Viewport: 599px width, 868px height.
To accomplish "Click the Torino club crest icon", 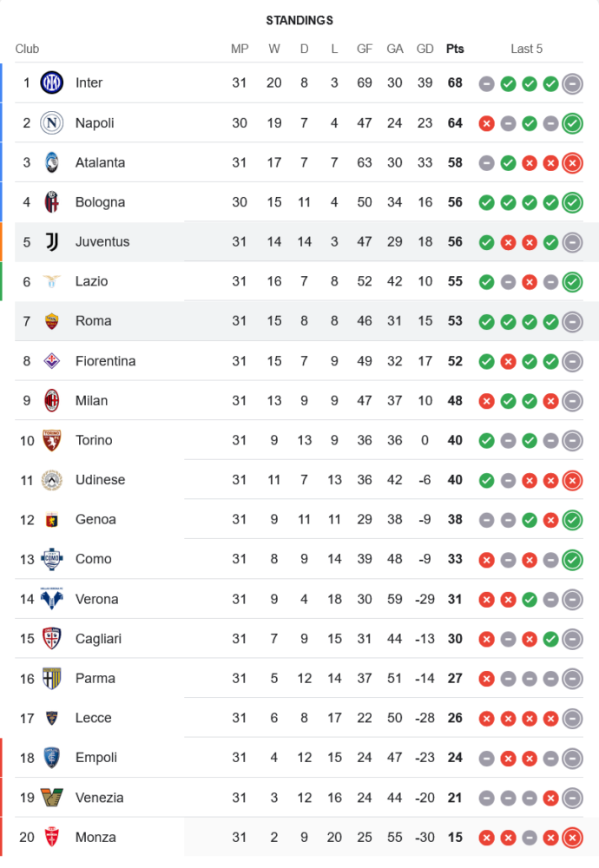I will coord(52,441).
